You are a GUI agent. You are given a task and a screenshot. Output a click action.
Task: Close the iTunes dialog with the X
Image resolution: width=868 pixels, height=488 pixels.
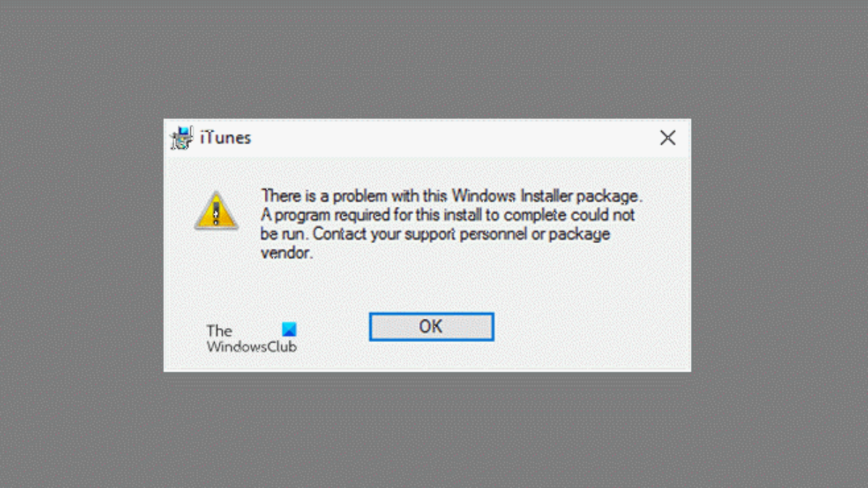[668, 137]
